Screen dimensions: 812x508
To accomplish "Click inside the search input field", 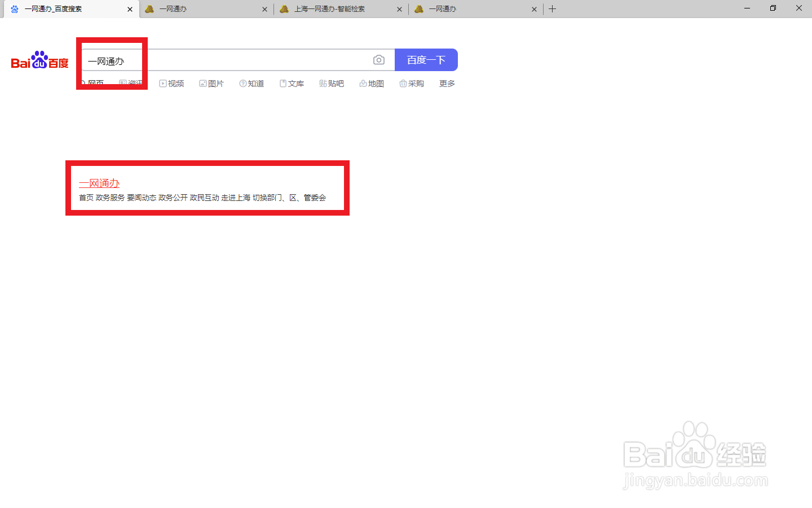I will pos(226,59).
